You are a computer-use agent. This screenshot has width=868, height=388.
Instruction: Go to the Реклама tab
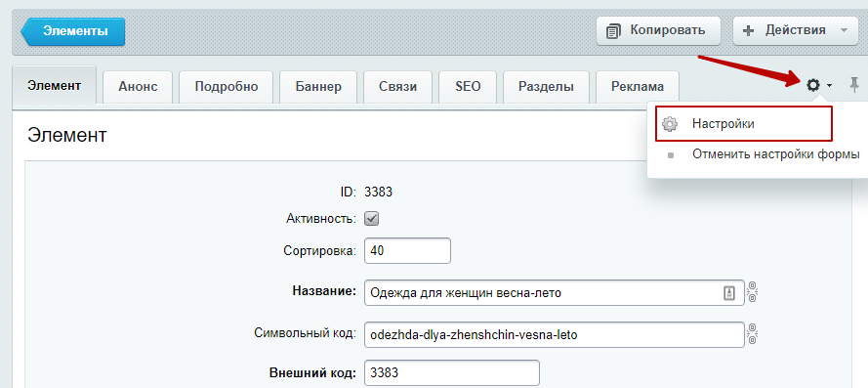(638, 87)
